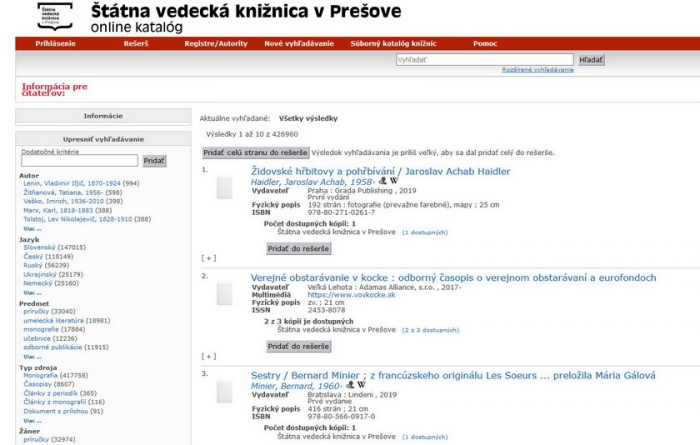Show more source types via Viac under Typ zdroja
The width and height of the screenshot is (700, 445).
(32, 421)
